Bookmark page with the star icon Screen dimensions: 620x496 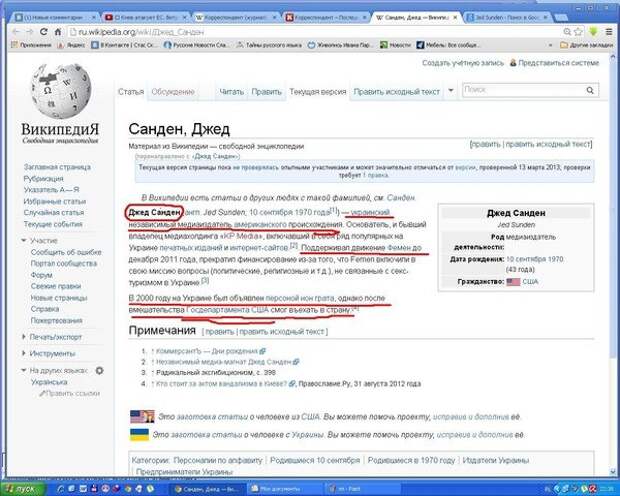pos(578,32)
